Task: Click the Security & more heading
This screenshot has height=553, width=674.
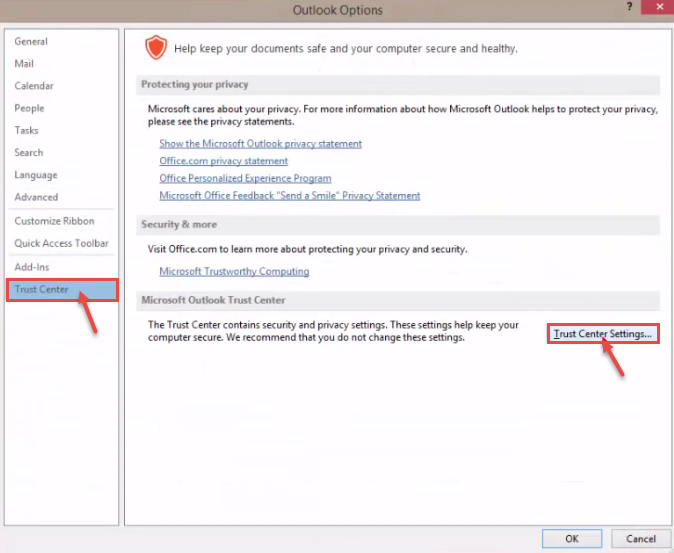Action: (x=179, y=224)
